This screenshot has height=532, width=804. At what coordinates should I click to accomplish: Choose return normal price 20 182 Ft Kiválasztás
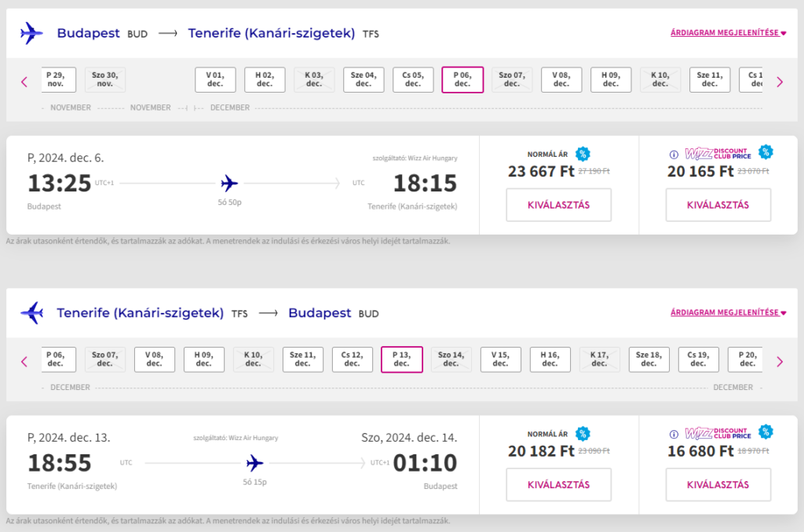coord(559,485)
